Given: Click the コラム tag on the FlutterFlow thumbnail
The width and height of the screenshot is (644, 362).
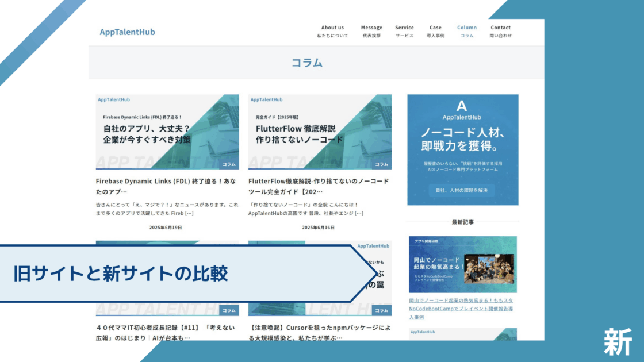Looking at the screenshot, I should click(x=382, y=164).
